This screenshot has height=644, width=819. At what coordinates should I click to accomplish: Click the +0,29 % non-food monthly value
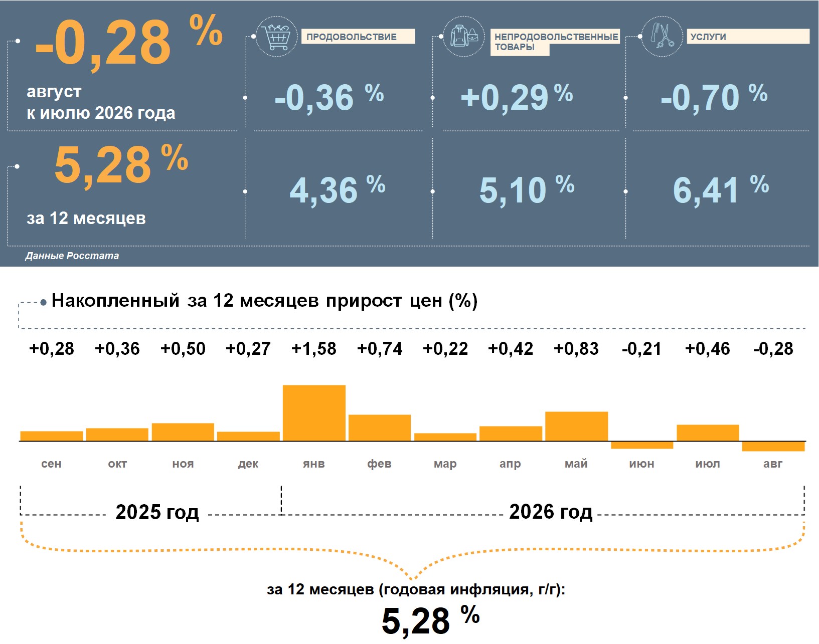(517, 97)
